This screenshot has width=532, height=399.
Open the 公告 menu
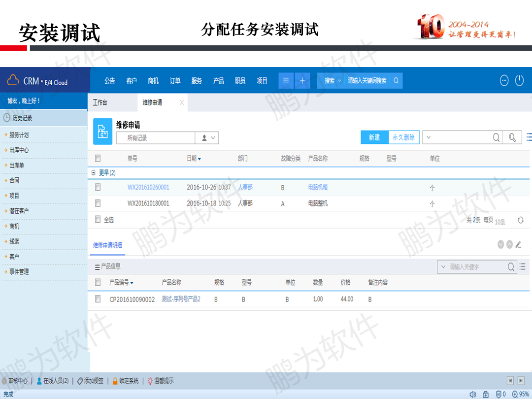click(x=109, y=80)
